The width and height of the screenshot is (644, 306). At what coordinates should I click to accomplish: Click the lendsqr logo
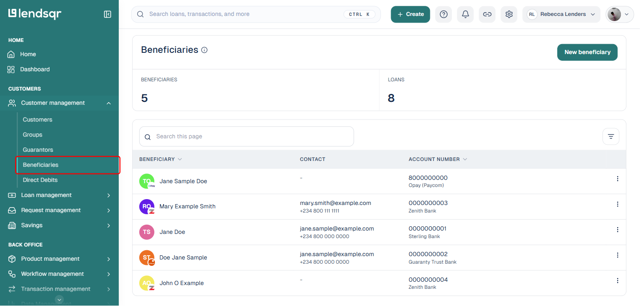tap(35, 14)
